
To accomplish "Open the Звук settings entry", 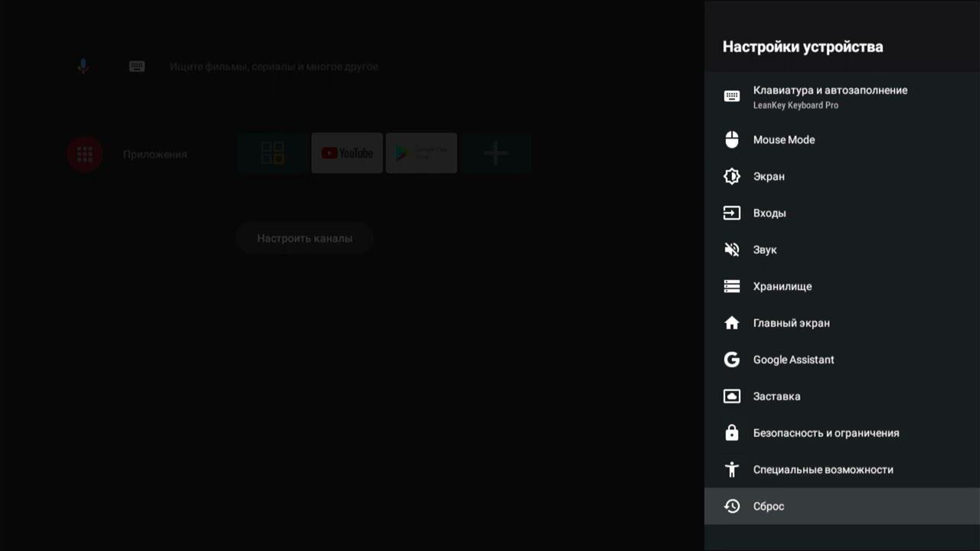I will [842, 249].
